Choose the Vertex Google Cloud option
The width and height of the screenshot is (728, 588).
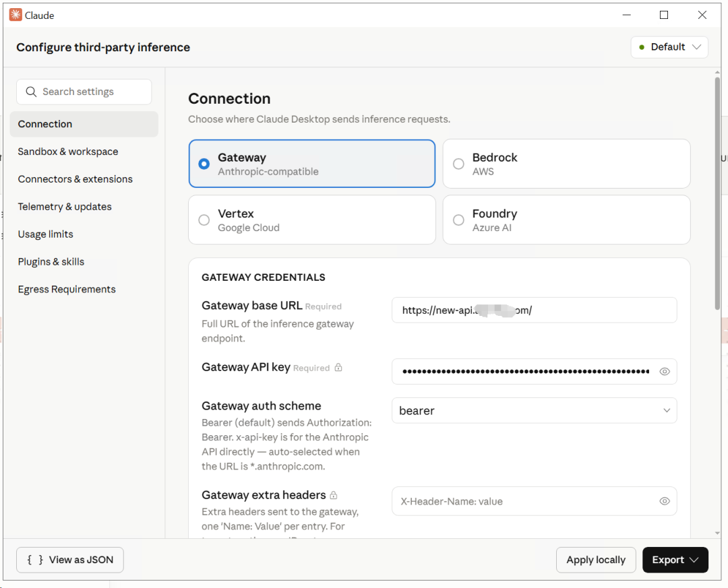(204, 220)
